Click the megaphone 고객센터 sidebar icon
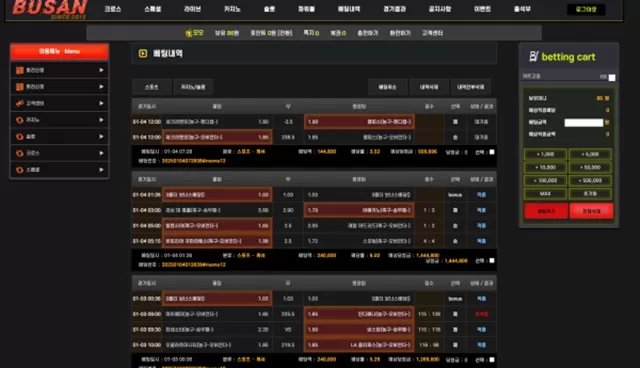Image resolution: width=640 pixels, height=368 pixels. (x=20, y=103)
